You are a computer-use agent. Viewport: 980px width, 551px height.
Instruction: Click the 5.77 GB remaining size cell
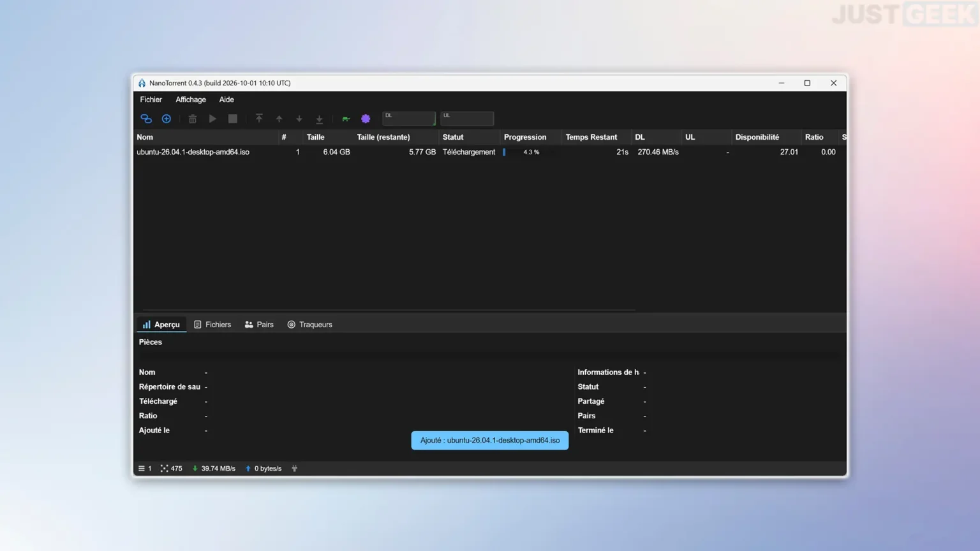click(x=422, y=152)
